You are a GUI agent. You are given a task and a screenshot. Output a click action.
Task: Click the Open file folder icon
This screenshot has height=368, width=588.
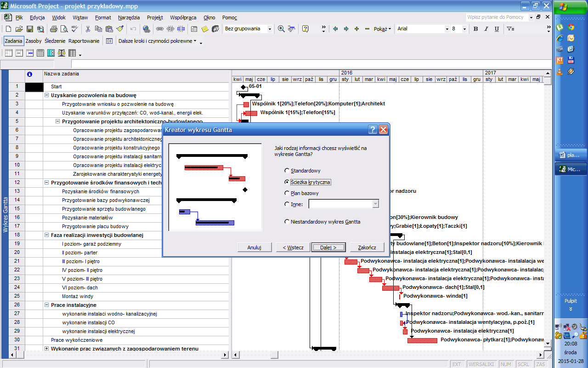click(19, 29)
